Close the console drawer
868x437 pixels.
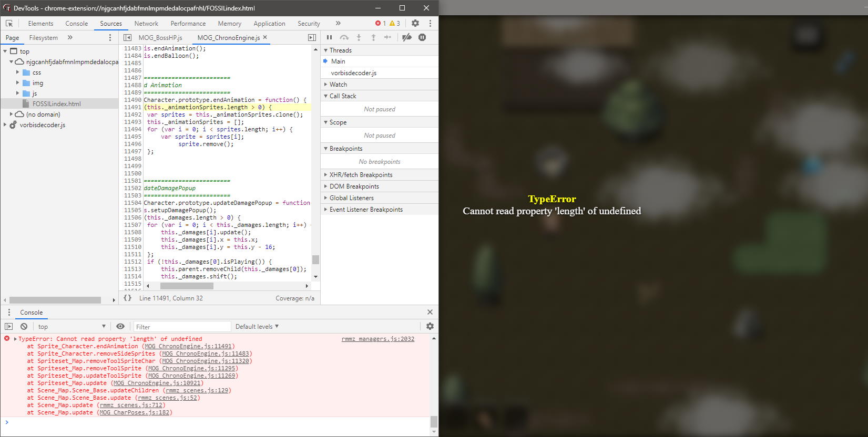pos(430,312)
